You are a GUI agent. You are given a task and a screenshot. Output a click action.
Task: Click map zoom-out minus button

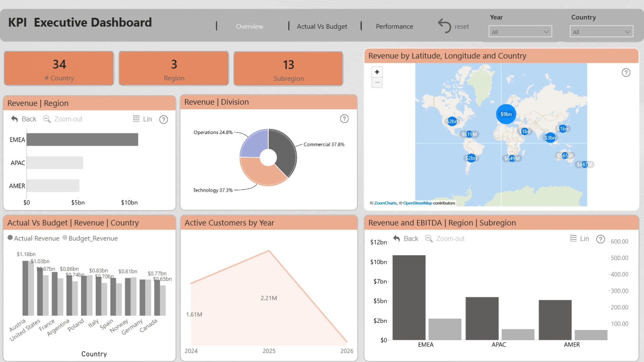377,82
